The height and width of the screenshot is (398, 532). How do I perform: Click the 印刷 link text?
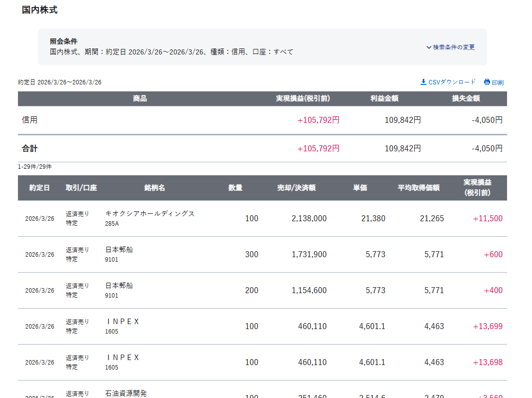[x=498, y=82]
